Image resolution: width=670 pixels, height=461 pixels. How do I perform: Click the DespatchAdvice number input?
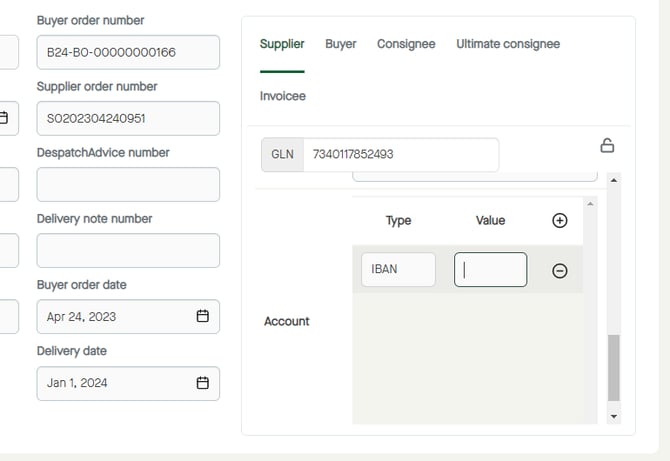point(128,185)
